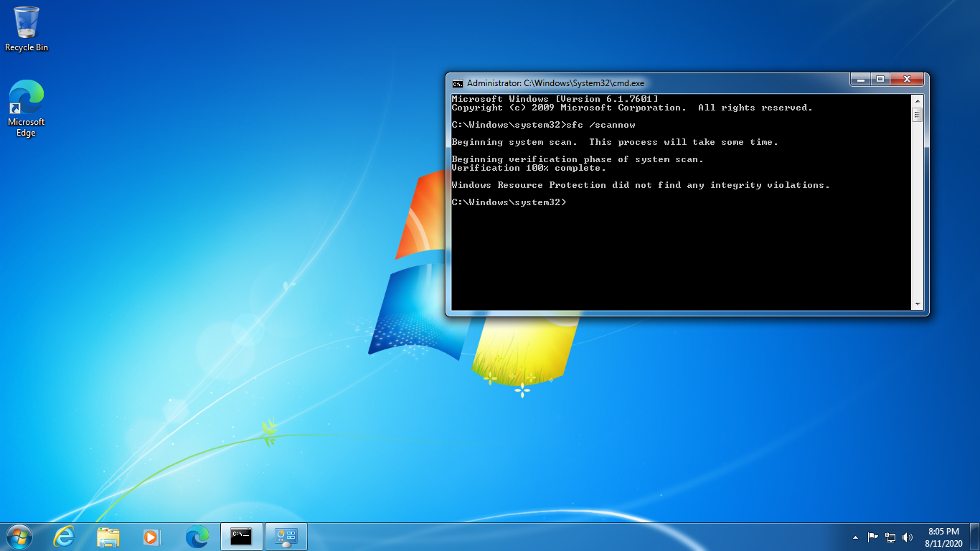Open the Recycle Bin desktop icon

27,29
